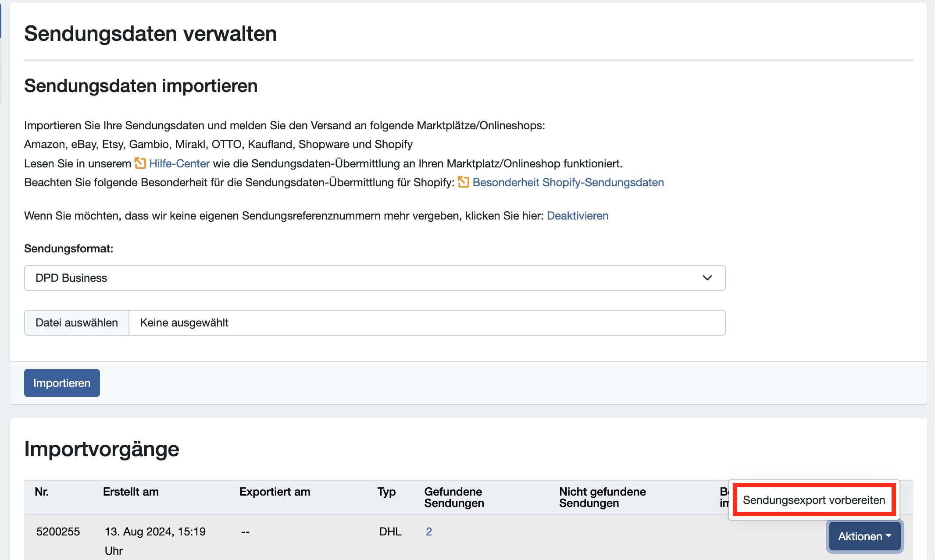
Task: Click the Importvorgänge heading
Action: click(102, 449)
